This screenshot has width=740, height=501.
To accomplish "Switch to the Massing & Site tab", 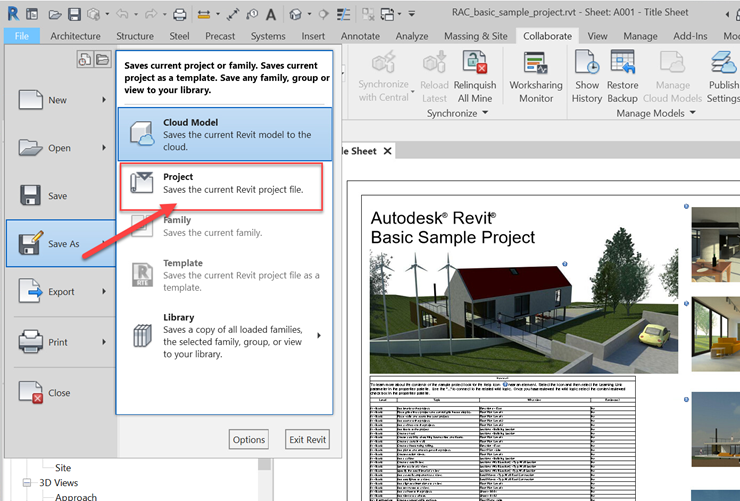I will [476, 36].
